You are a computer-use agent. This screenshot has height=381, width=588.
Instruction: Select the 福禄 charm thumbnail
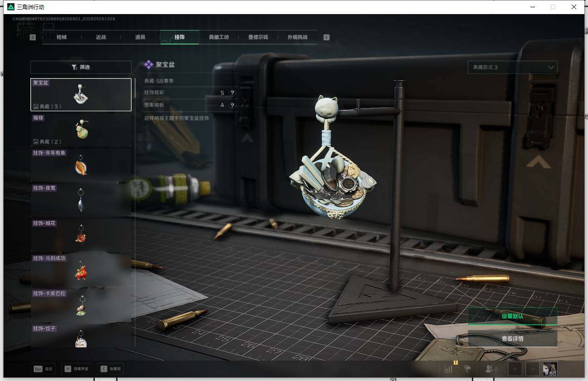click(81, 130)
